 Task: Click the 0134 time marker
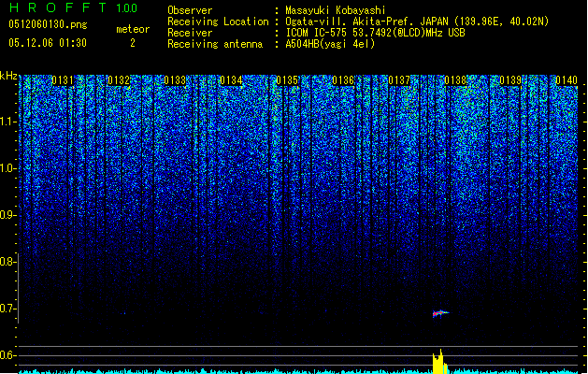pyautogui.click(x=231, y=80)
